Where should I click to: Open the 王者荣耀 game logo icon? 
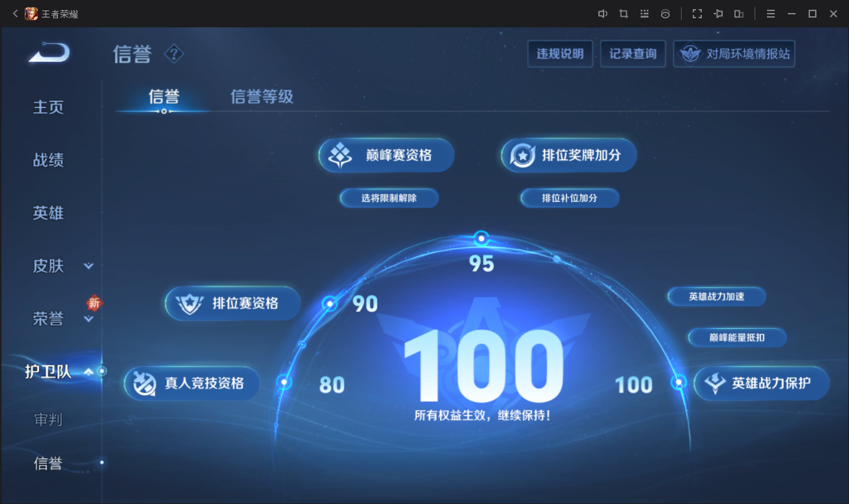30,13
